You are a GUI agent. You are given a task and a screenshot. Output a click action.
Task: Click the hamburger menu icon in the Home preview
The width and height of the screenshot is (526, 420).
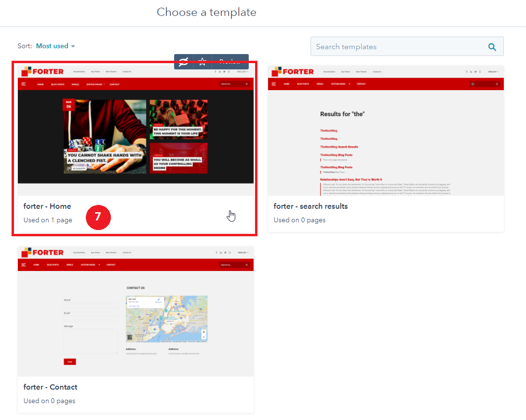coord(24,84)
